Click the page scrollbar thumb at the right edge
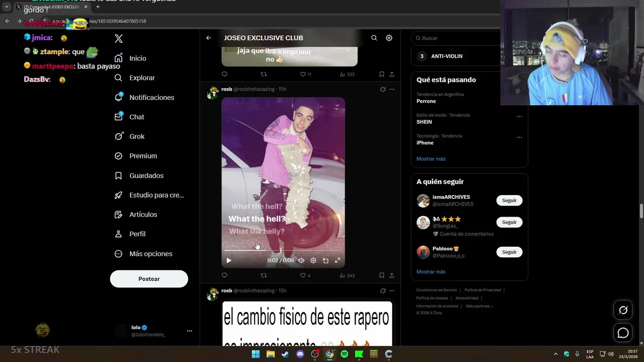644x362 pixels. coord(641,211)
